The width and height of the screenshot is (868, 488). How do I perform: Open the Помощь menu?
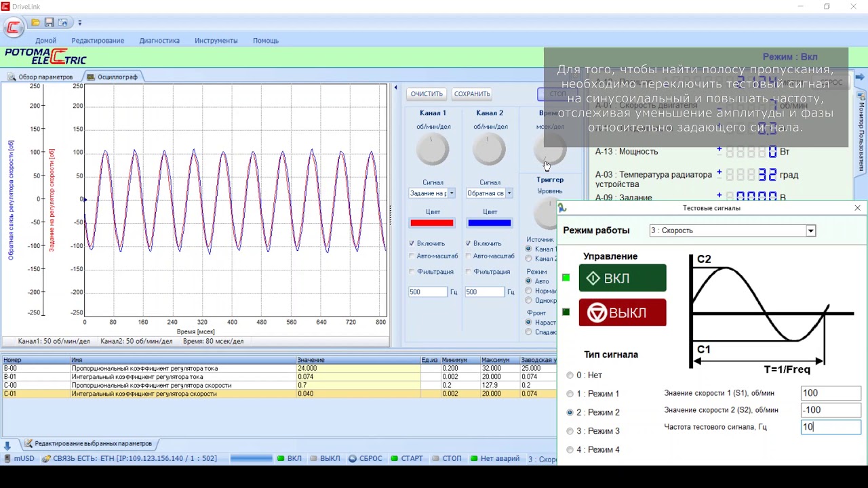click(266, 41)
